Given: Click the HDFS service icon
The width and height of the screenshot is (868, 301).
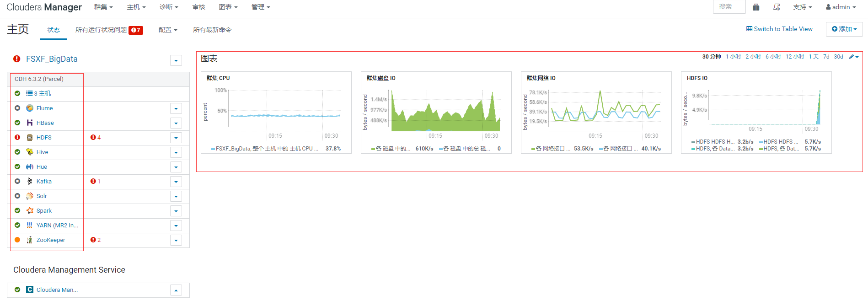Looking at the screenshot, I should [30, 137].
